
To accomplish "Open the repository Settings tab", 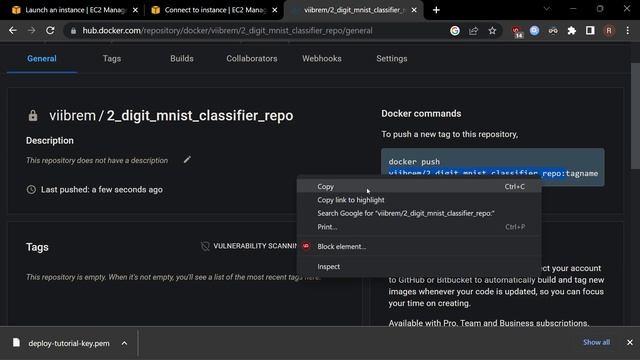I will pyautogui.click(x=392, y=59).
